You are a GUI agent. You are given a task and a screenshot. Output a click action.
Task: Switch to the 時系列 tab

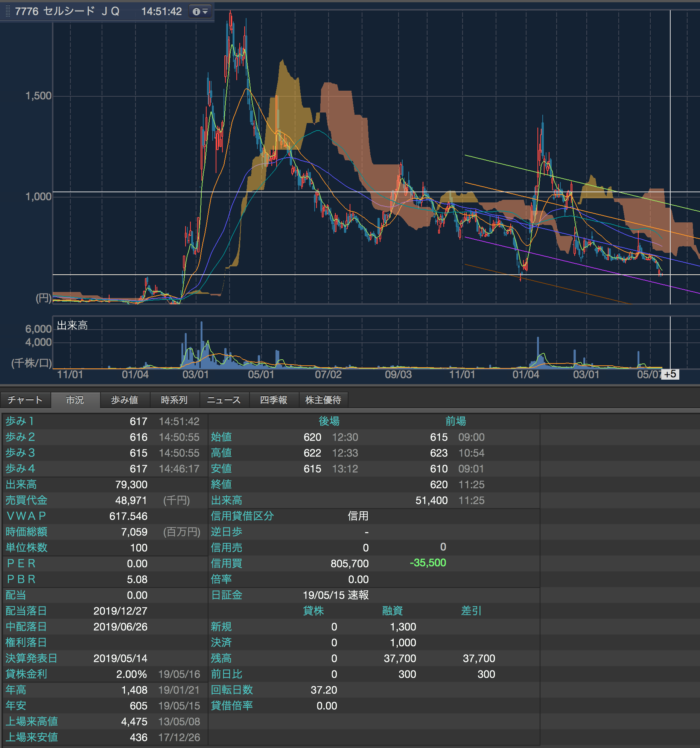174,400
